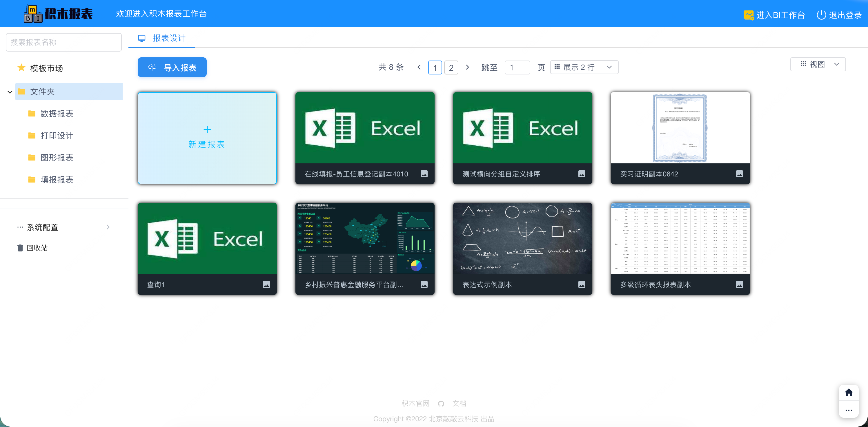Viewport: 868px width, 427px height.
Task: Click the image icon on 实习证明副本0642 card
Action: [x=739, y=174]
